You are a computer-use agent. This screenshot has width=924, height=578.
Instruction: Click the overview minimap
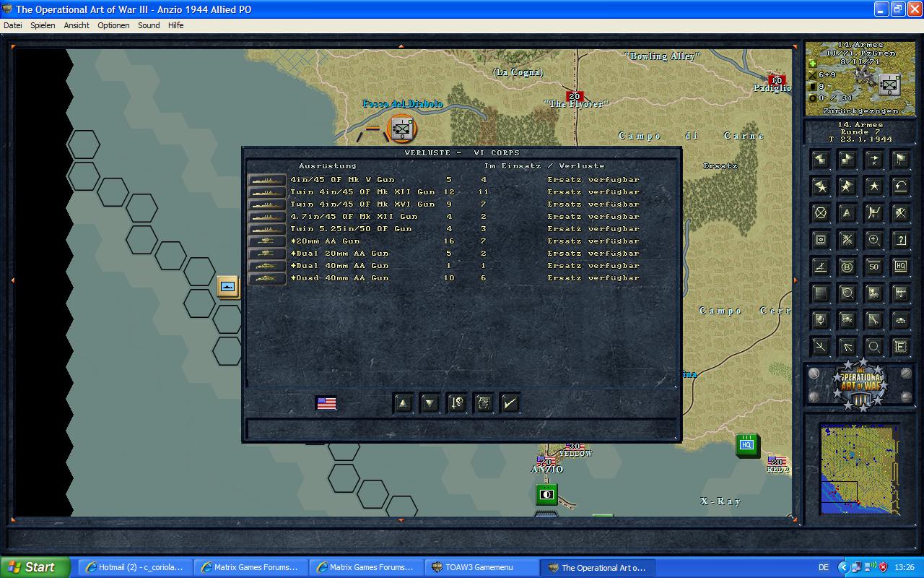point(860,469)
